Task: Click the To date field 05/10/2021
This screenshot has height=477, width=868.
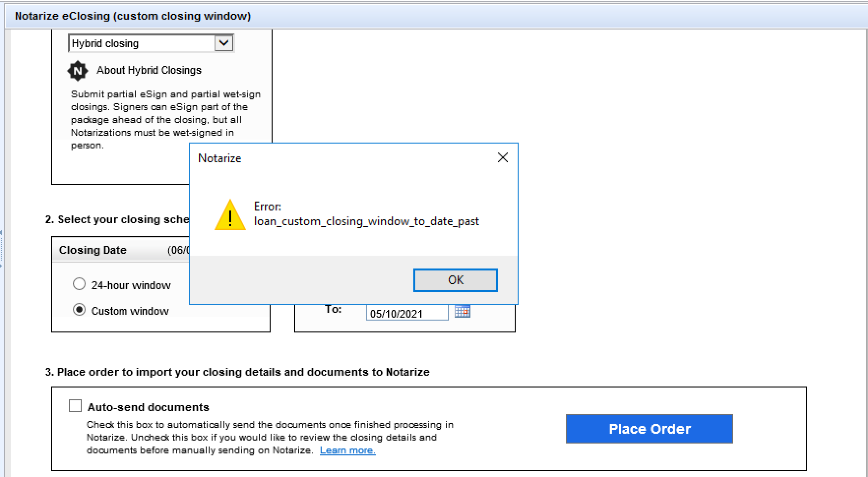Action: pyautogui.click(x=407, y=313)
